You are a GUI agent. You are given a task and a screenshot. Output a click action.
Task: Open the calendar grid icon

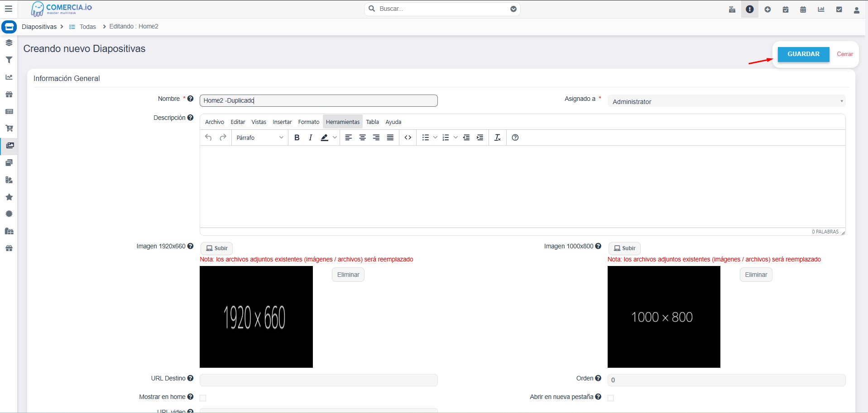click(x=803, y=9)
